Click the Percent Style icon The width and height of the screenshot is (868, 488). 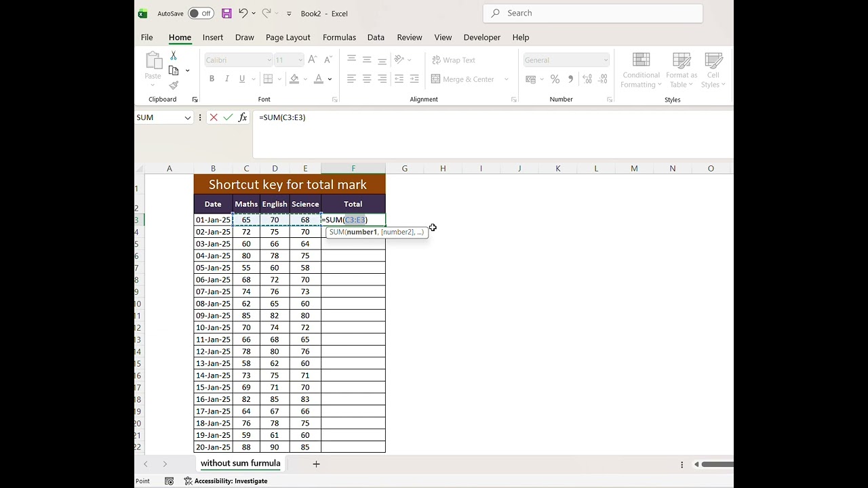(555, 79)
